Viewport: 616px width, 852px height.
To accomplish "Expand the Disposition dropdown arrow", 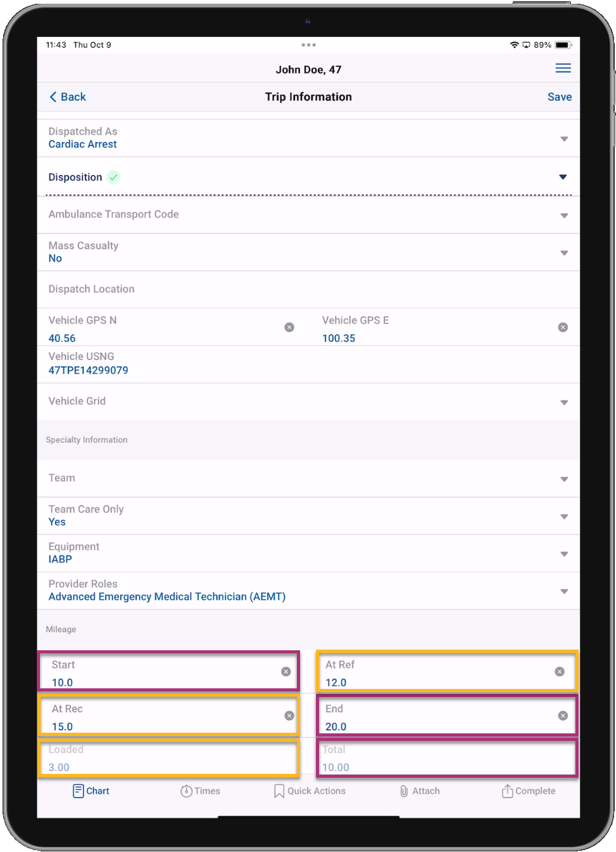I will click(563, 177).
